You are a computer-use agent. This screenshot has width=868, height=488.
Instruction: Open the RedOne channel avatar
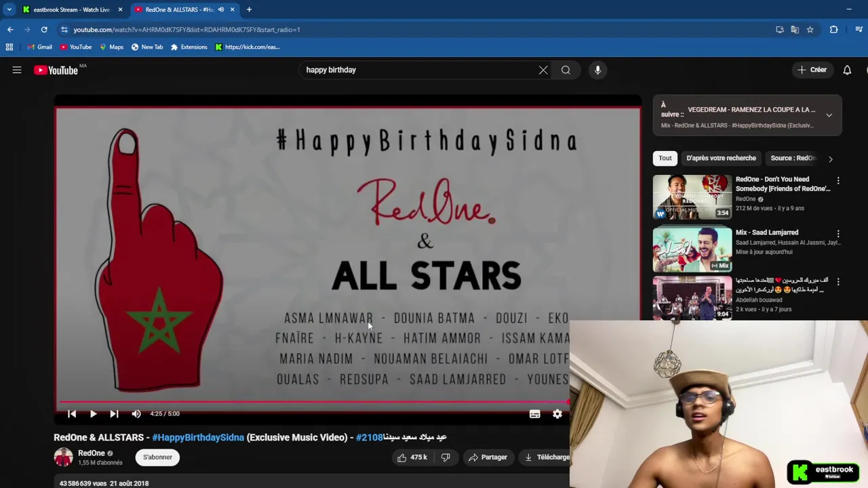63,457
